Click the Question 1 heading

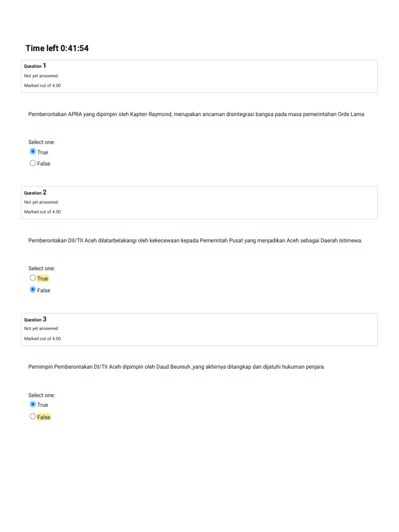35,66
